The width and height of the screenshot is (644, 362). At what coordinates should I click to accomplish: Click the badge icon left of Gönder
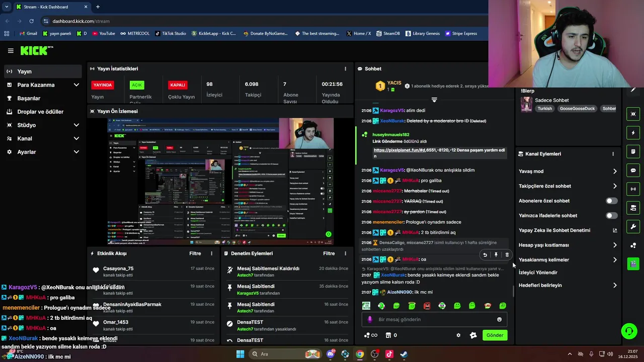tap(473, 335)
